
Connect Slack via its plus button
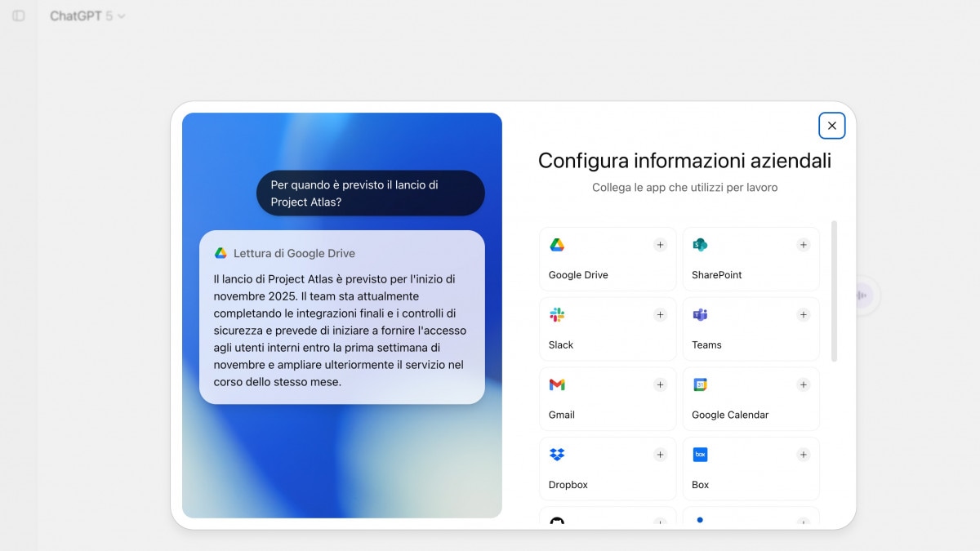point(660,315)
